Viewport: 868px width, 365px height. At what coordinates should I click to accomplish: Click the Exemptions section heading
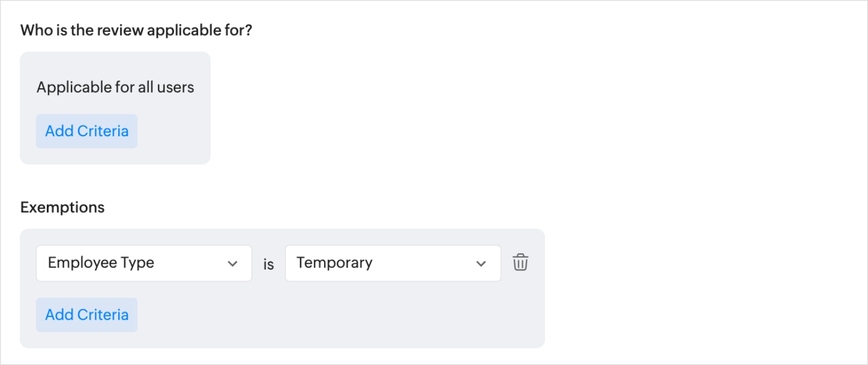point(62,208)
